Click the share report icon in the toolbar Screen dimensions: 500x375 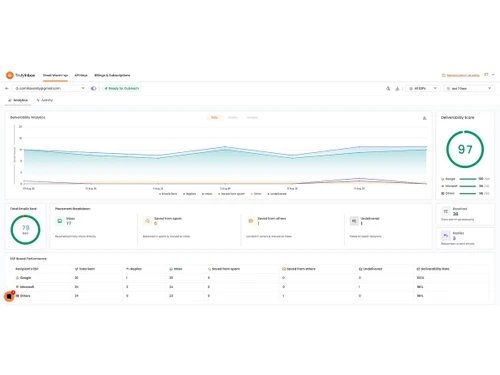click(x=388, y=89)
